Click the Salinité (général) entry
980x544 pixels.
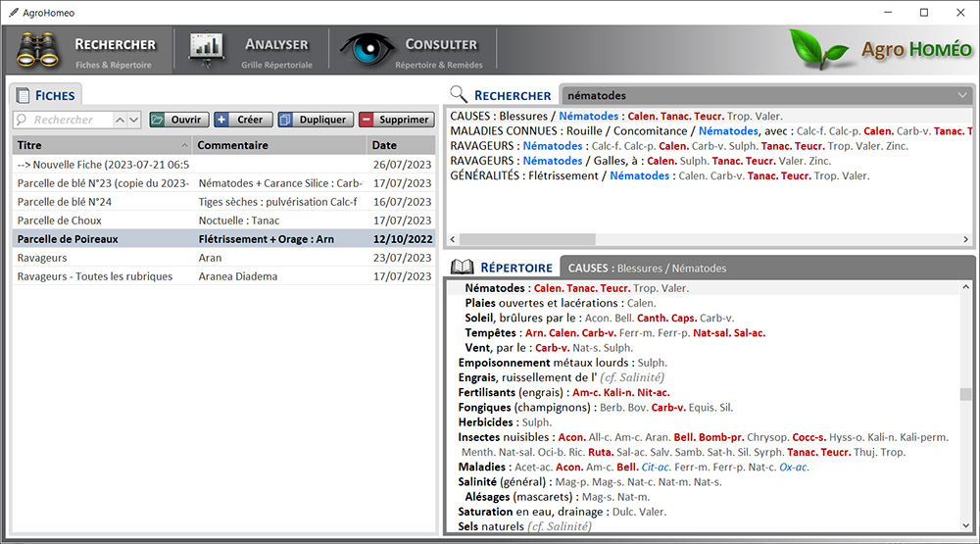pyautogui.click(x=590, y=482)
